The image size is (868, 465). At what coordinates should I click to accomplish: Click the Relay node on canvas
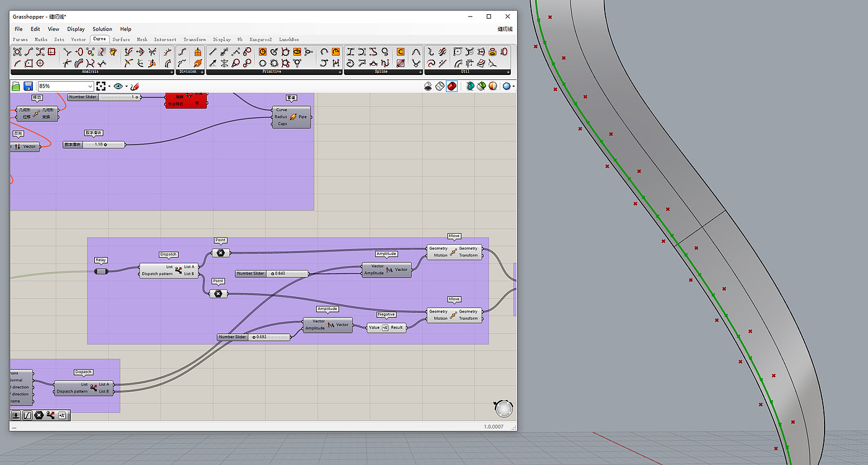click(100, 271)
